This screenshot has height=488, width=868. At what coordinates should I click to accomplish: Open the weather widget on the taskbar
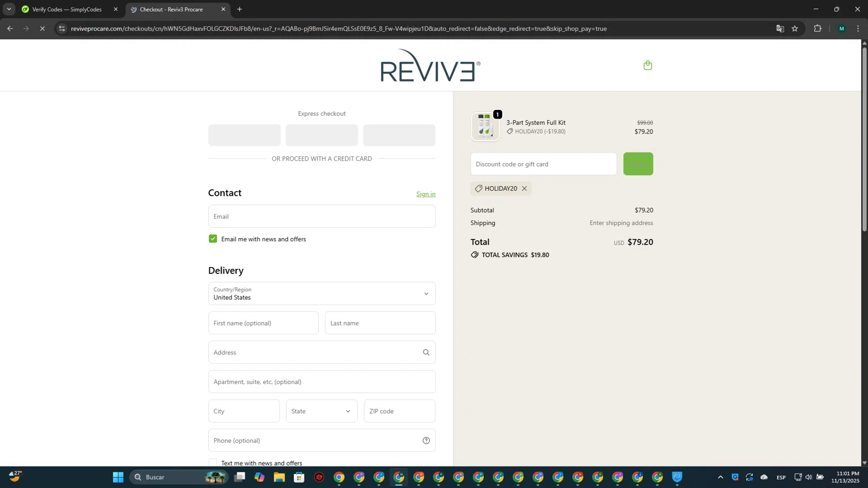coord(15,476)
